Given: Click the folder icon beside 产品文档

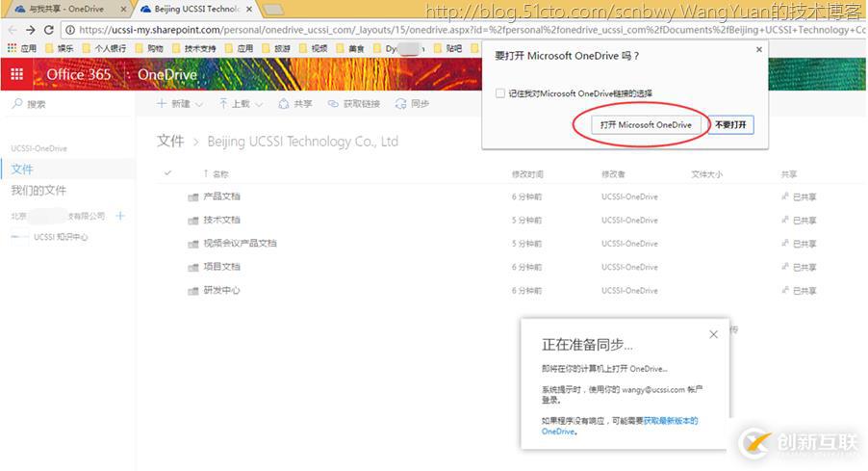Looking at the screenshot, I should [x=193, y=197].
